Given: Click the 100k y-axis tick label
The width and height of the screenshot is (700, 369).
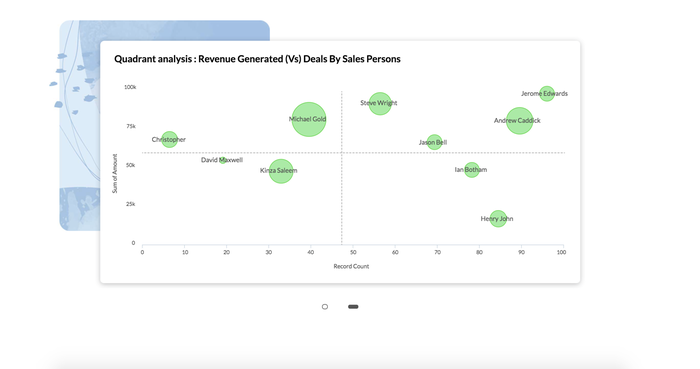Looking at the screenshot, I should click(x=130, y=87).
